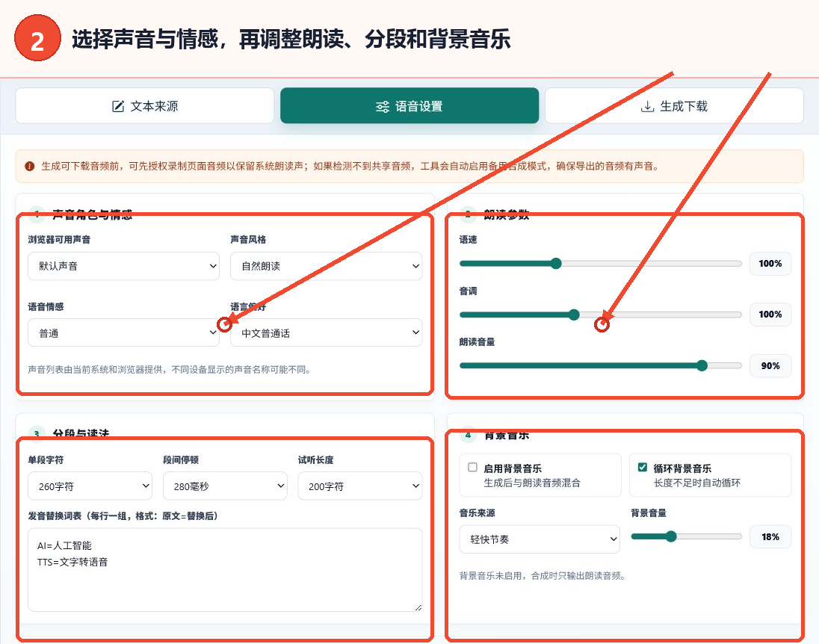Click the edit icon in 文本来源 tab
Image resolution: width=819 pixels, height=644 pixels.
coord(119,107)
